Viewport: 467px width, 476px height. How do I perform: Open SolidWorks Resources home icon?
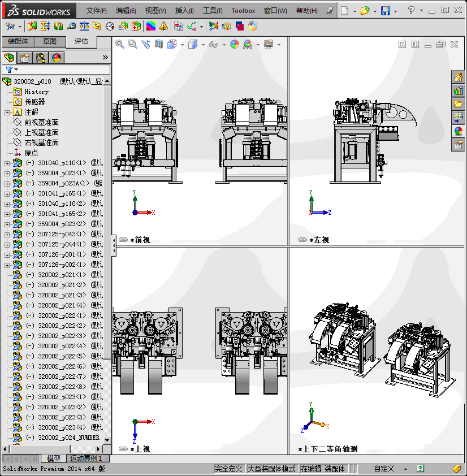[458, 77]
